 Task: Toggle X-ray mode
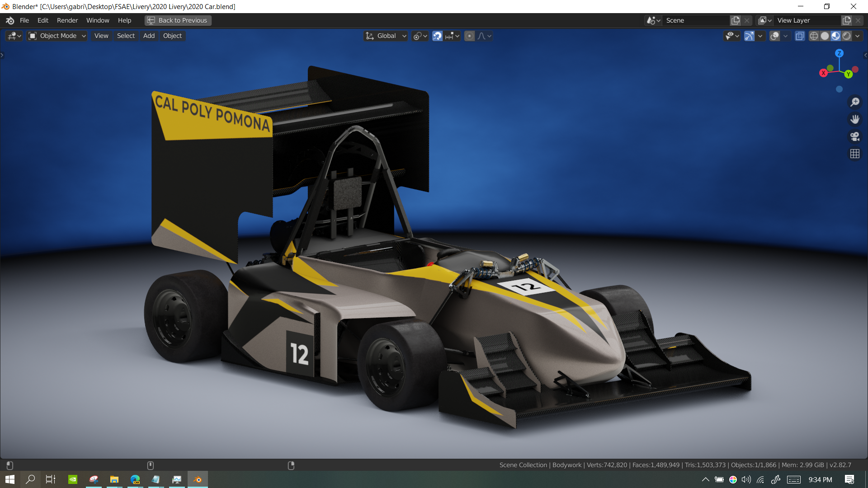800,36
